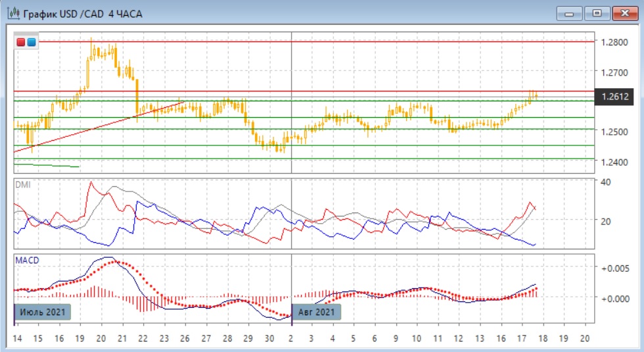Viewport: 644px width, 352px height.
Task: Minimize the USD/CAD chart window
Action: coord(569,13)
